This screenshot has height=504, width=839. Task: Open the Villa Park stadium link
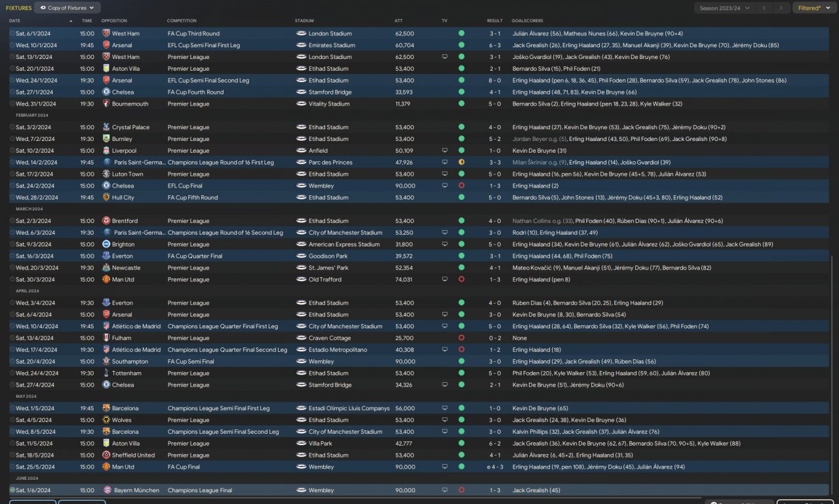321,444
